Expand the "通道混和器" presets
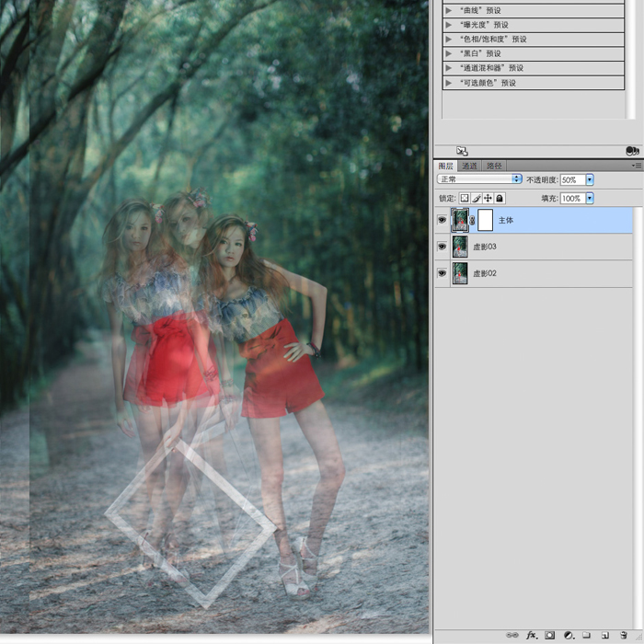The image size is (644, 644). click(x=449, y=68)
